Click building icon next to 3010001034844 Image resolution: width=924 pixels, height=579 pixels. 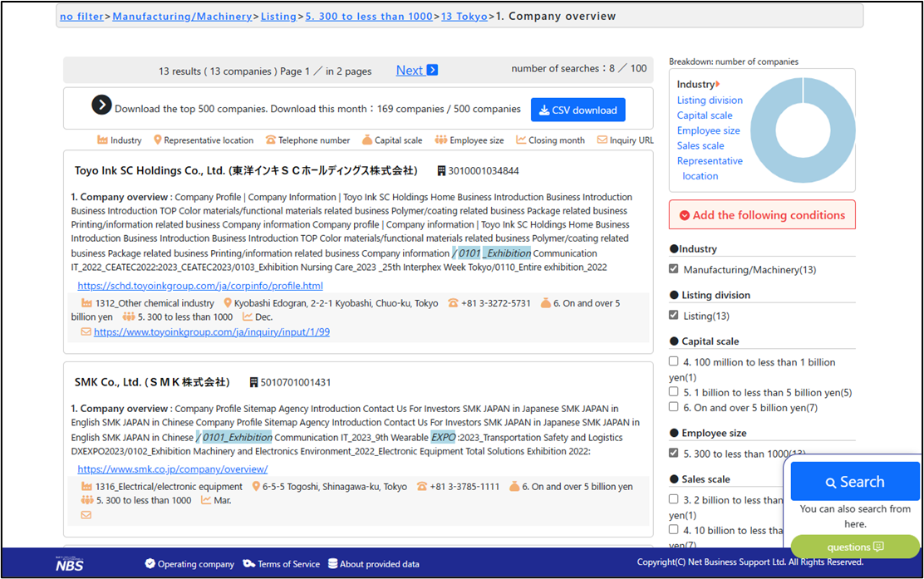click(440, 171)
